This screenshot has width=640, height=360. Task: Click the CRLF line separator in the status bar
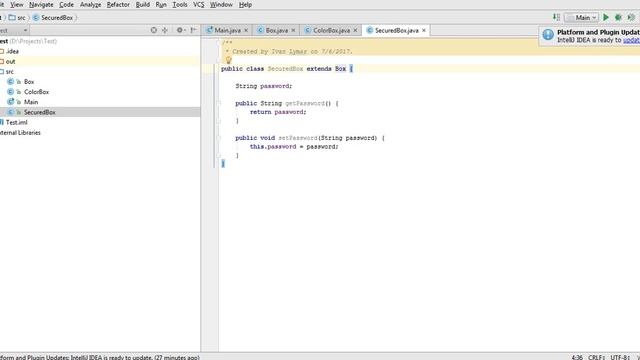[596, 357]
